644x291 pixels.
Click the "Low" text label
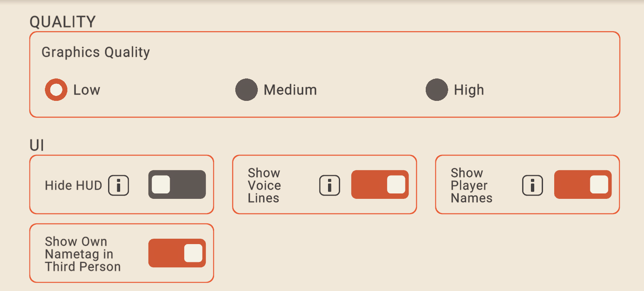(87, 90)
